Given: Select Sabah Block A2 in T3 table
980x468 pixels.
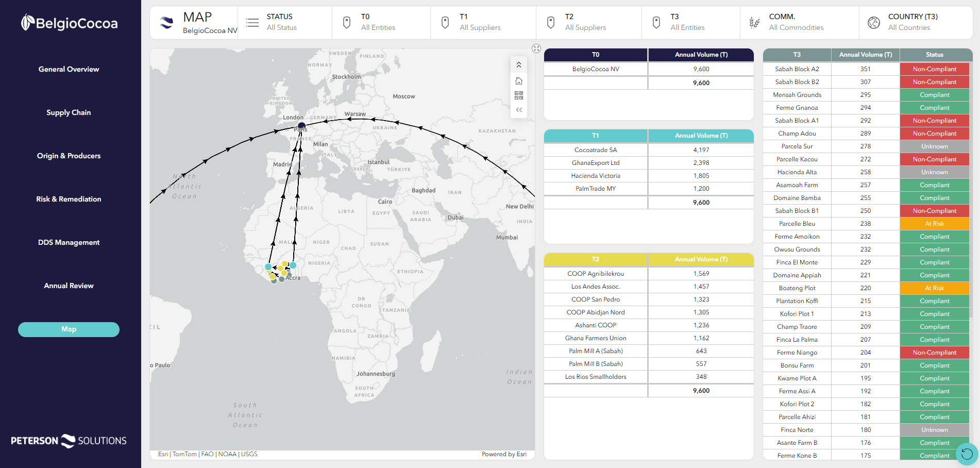Looking at the screenshot, I should (x=797, y=69).
